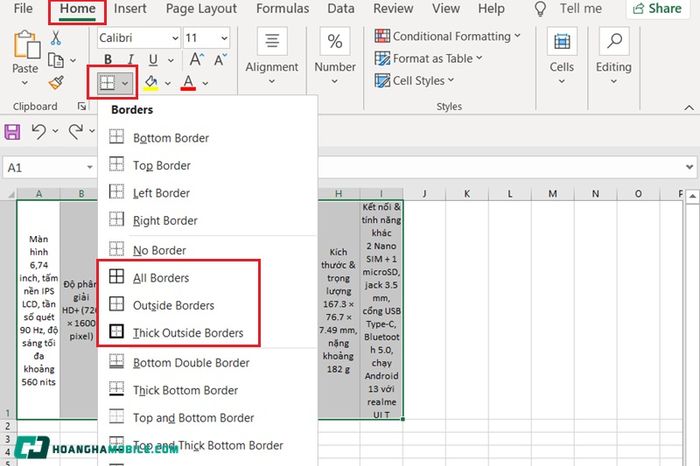Open the Page Layout tab

(x=201, y=8)
